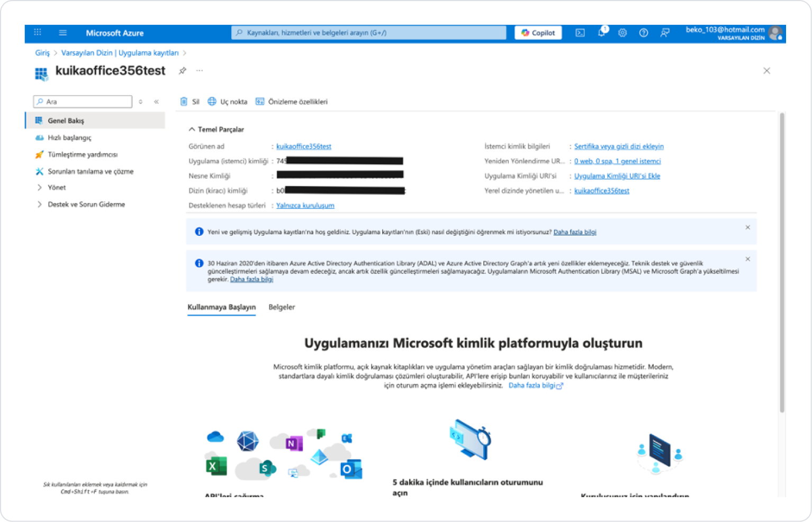Open the Azure app launcher grid icon
Image resolution: width=812 pixels, height=522 pixels.
point(38,32)
